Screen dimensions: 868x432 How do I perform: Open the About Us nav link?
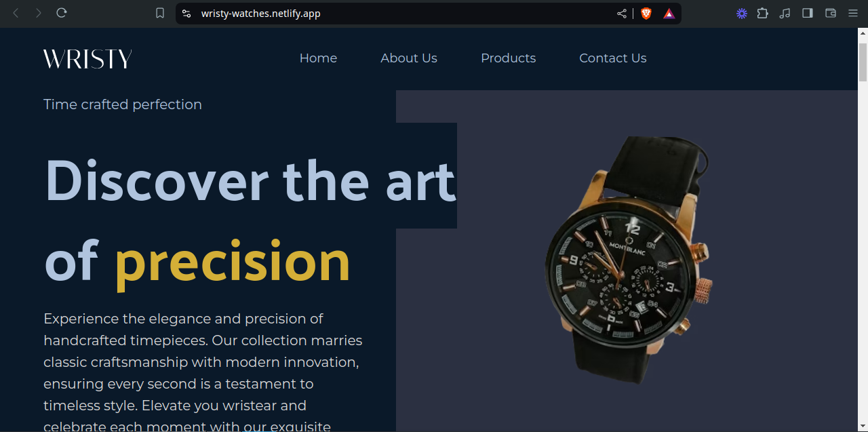pyautogui.click(x=409, y=58)
